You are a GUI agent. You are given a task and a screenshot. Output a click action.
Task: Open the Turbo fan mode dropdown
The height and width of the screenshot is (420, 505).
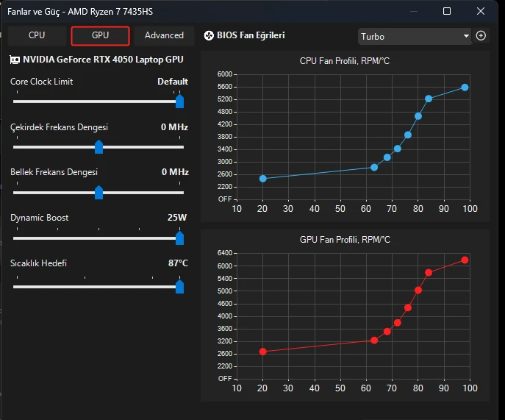(415, 37)
